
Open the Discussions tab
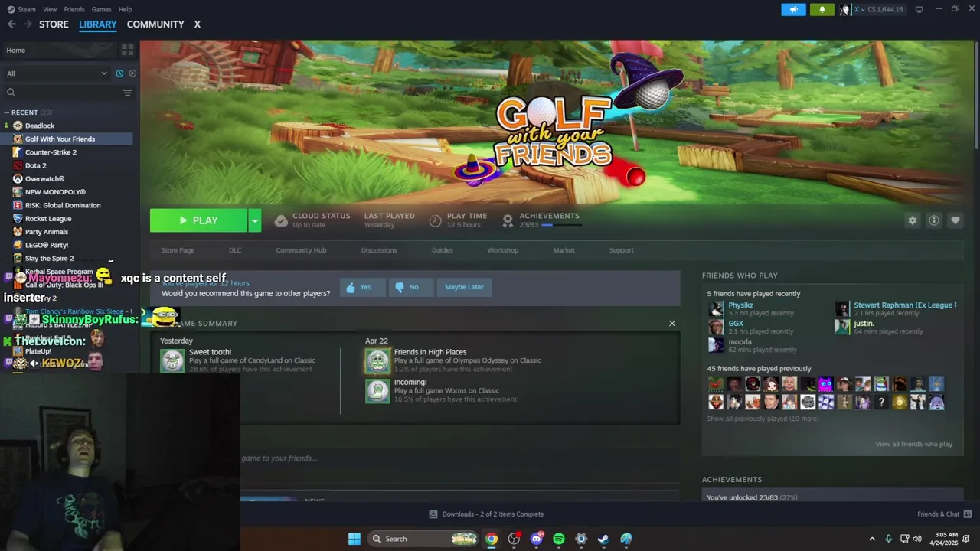click(x=379, y=250)
